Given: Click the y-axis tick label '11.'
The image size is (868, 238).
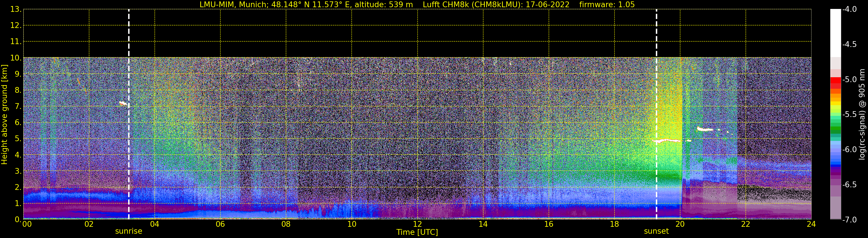Looking at the screenshot, I should tap(16, 41).
